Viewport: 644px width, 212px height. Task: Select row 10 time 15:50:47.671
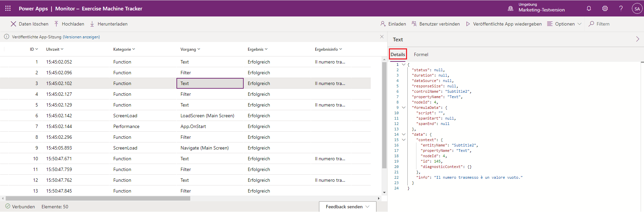(59, 159)
